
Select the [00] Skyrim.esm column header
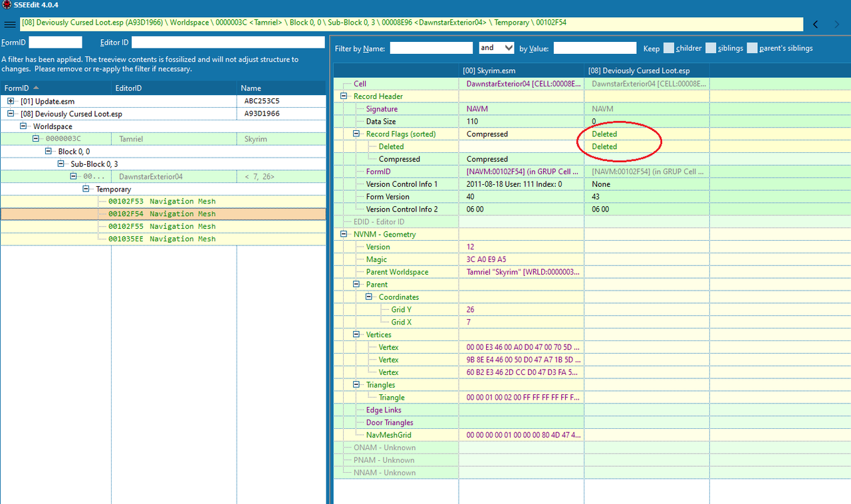(521, 70)
